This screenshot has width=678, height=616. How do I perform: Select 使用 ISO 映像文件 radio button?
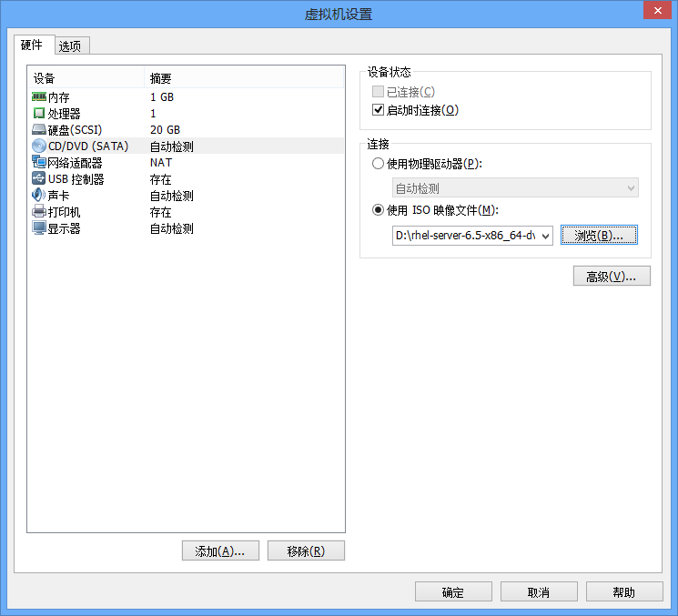[379, 210]
